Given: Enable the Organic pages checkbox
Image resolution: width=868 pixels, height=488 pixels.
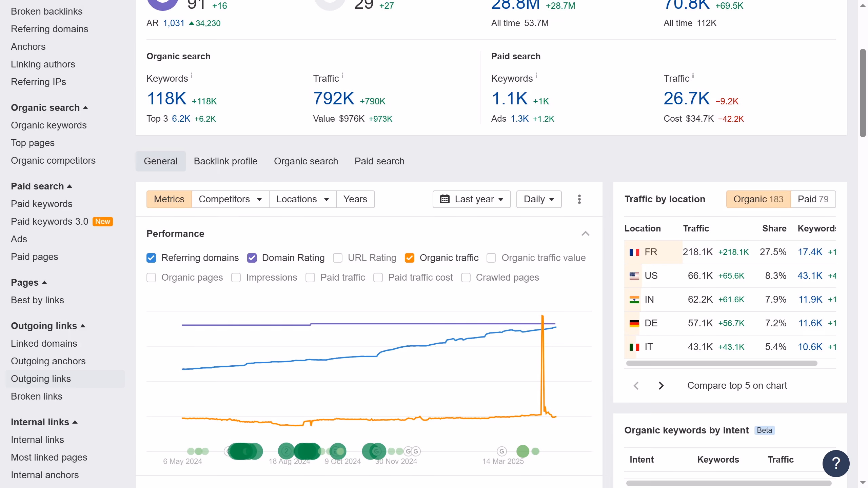Looking at the screenshot, I should click(151, 278).
